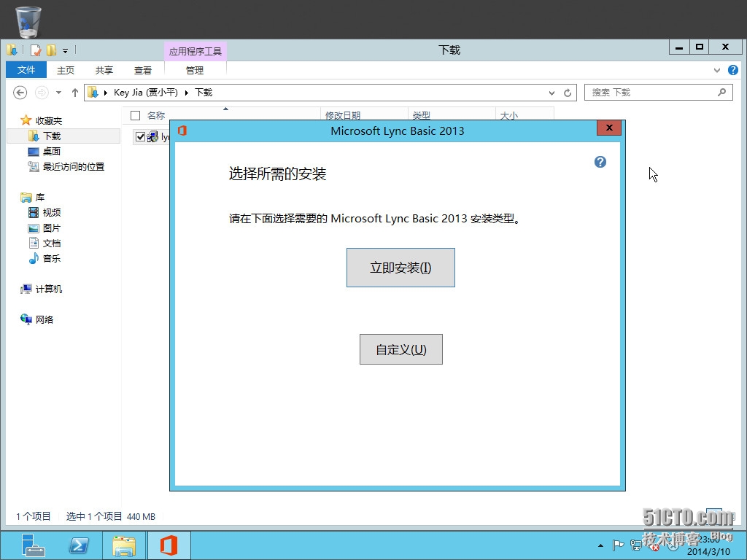747x560 pixels.
Task: Click the address bar folder icon
Action: coord(93,93)
